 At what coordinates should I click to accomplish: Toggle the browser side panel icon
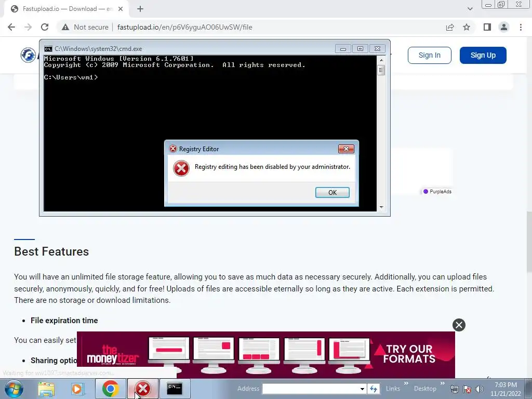tap(487, 27)
